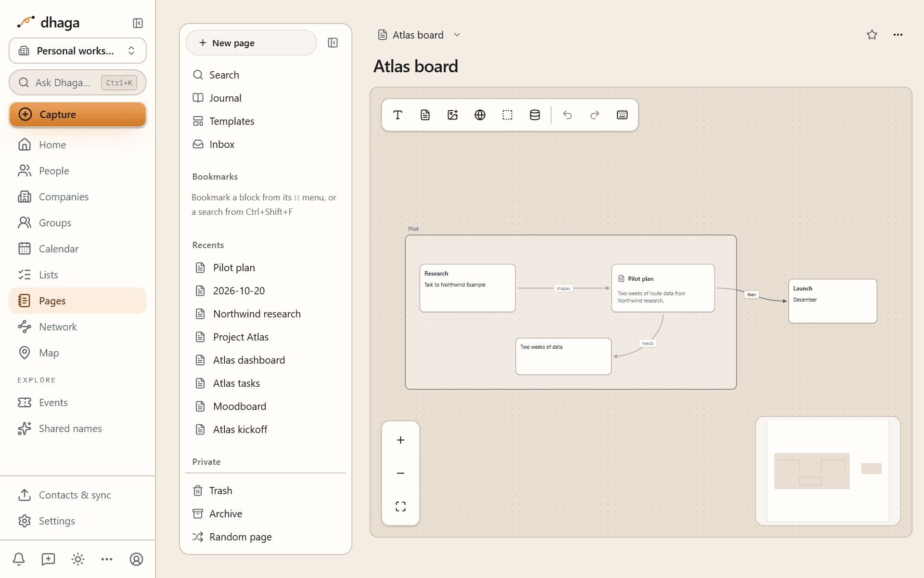Select the frame tool with dashed square

507,115
